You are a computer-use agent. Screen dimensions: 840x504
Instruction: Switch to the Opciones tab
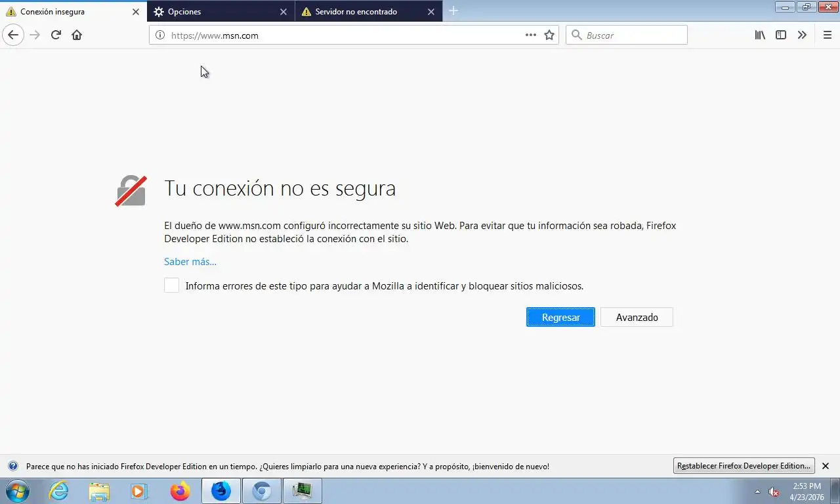[x=221, y=12]
